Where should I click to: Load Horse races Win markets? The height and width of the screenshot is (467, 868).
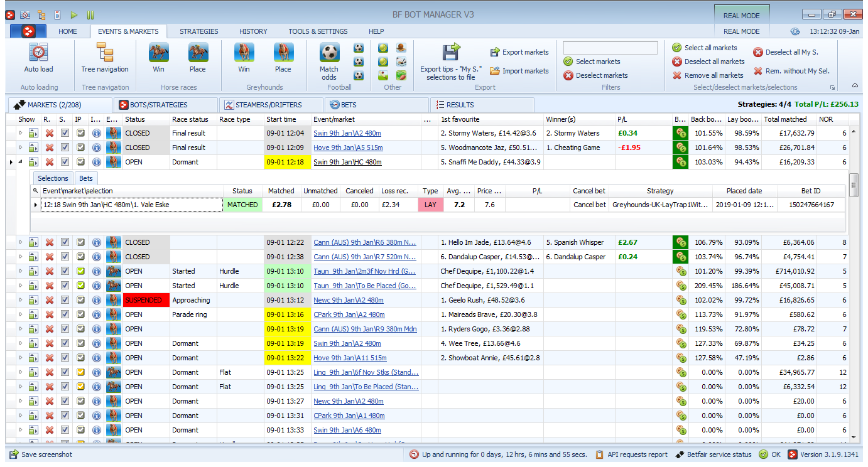158,58
